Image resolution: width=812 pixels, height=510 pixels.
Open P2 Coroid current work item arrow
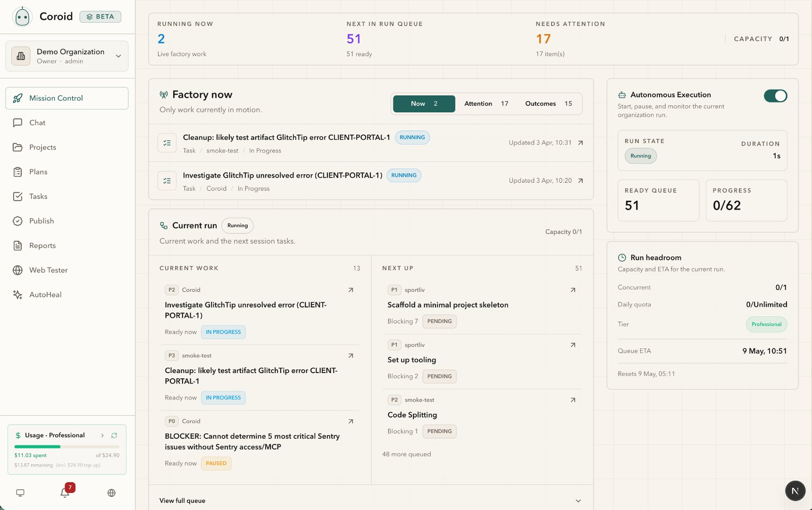[x=351, y=290]
